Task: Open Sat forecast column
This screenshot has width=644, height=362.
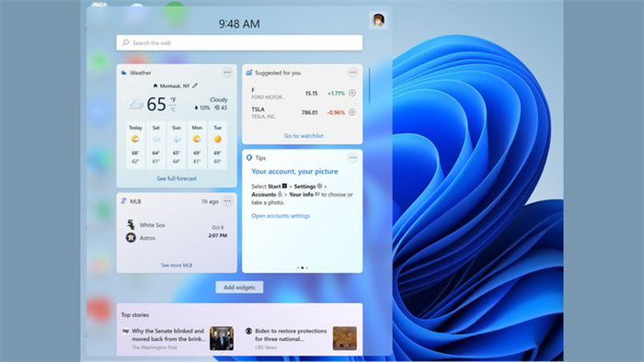Action: point(155,145)
